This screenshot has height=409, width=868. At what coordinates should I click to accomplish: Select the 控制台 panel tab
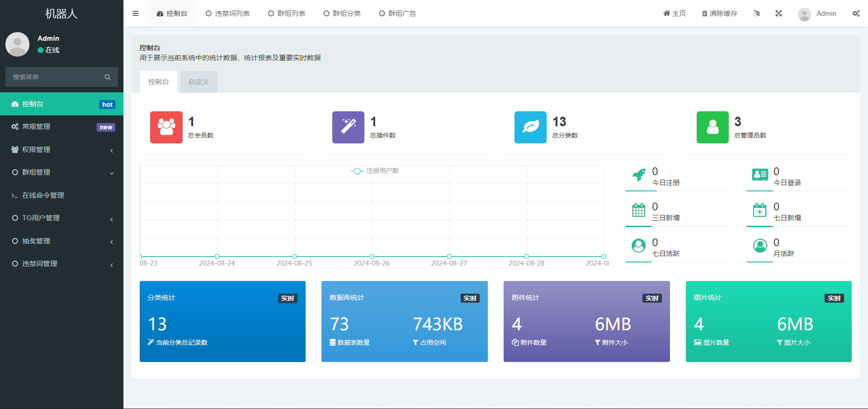click(158, 82)
